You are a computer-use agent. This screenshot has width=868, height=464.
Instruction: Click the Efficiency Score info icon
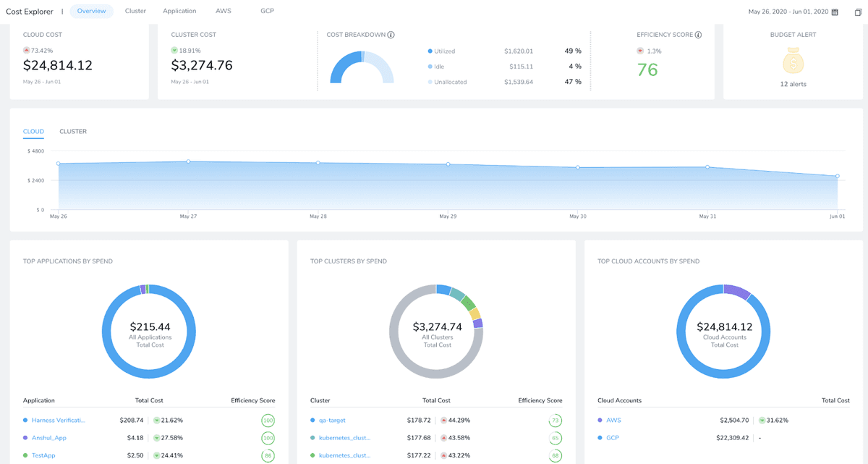click(x=698, y=35)
